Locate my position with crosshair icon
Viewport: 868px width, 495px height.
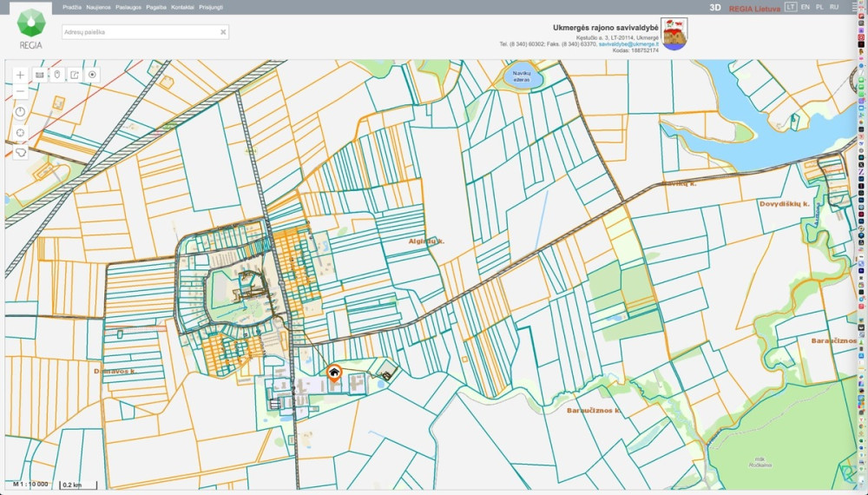click(x=21, y=133)
